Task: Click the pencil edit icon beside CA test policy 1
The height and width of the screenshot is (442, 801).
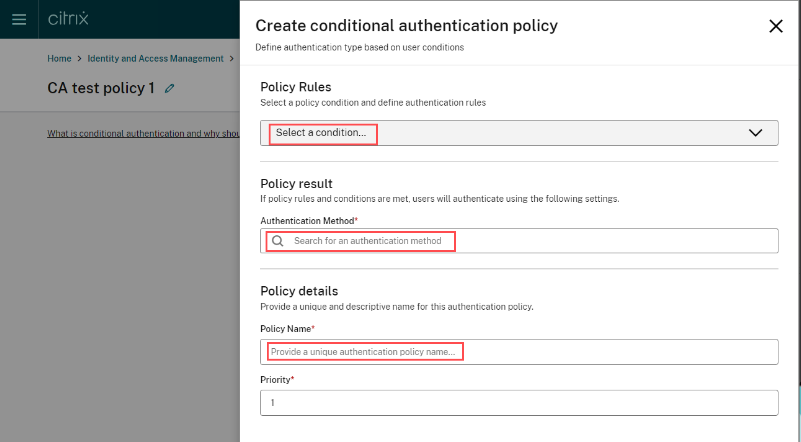Action: click(x=170, y=89)
